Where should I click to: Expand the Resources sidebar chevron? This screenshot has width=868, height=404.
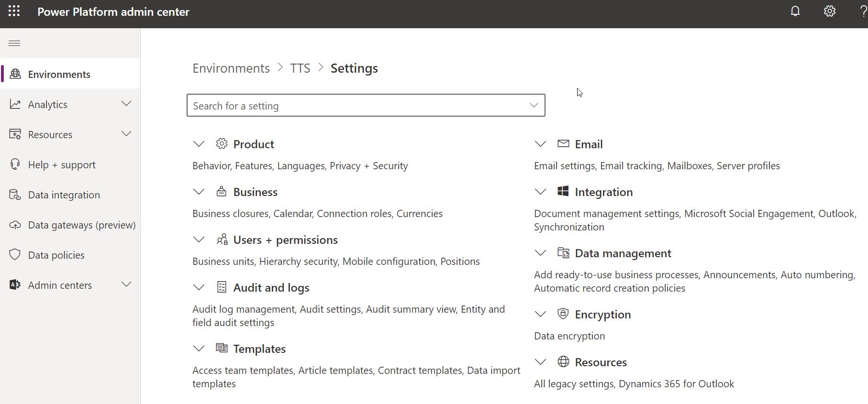pyautogui.click(x=126, y=134)
